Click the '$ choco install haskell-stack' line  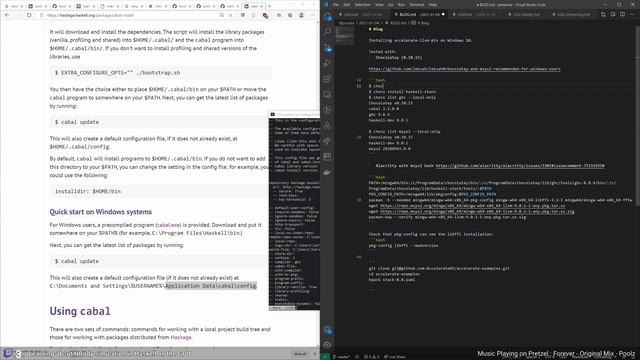click(x=402, y=92)
